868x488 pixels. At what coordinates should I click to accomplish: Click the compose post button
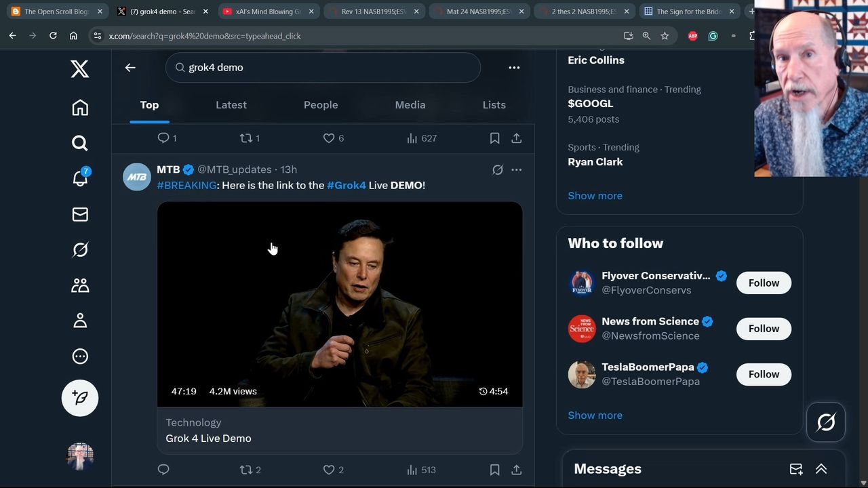tap(80, 398)
